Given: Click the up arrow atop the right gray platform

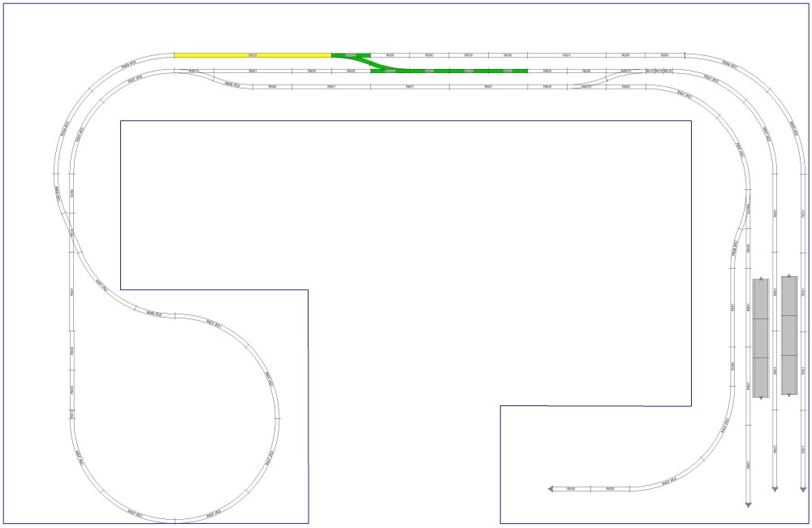Looking at the screenshot, I should coord(788,276).
